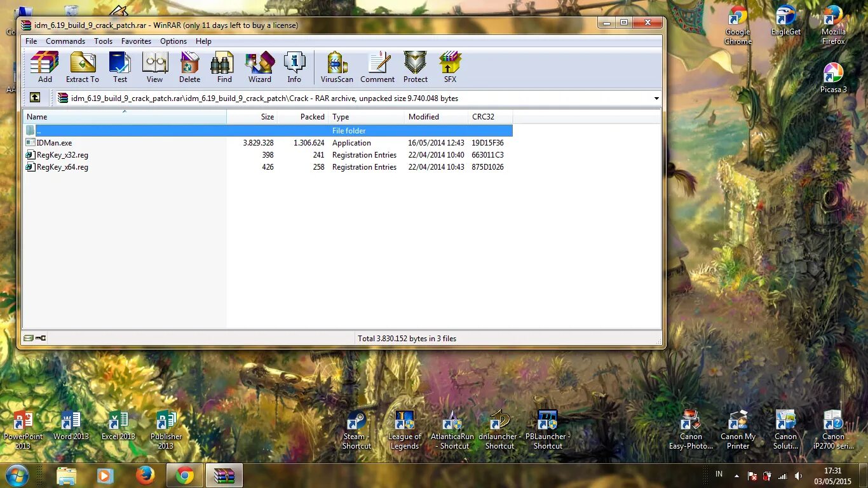868x488 pixels.
Task: Open Firefox from the taskbar
Action: pyautogui.click(x=146, y=476)
